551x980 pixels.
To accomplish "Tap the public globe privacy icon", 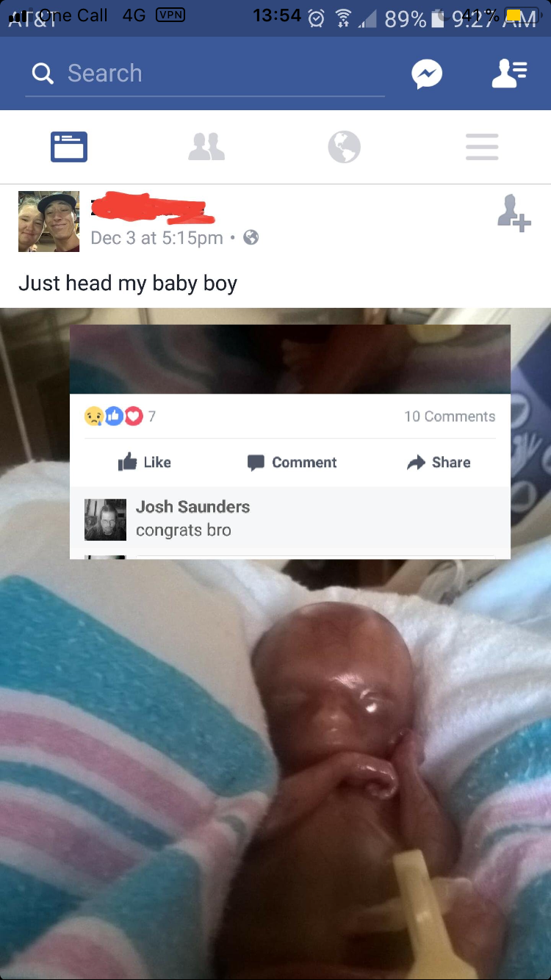I will tap(251, 237).
